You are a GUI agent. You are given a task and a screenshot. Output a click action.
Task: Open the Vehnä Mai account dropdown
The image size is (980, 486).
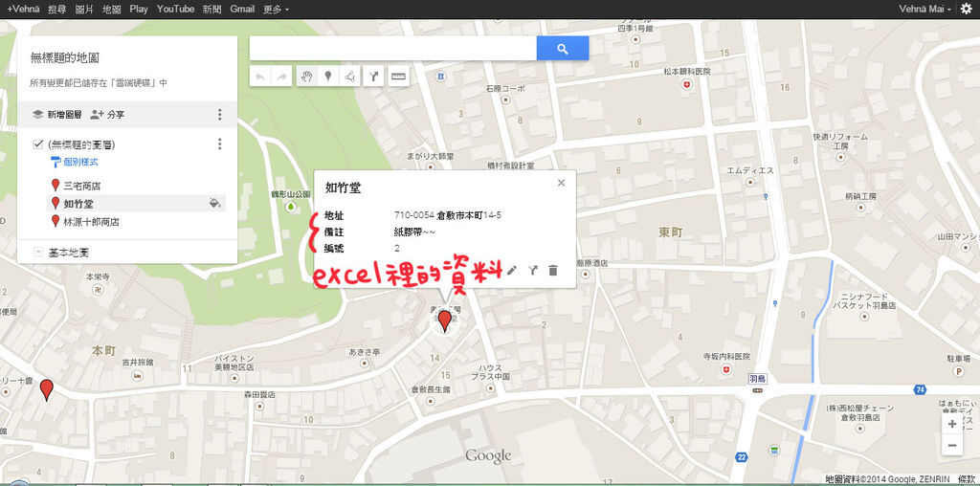click(925, 9)
